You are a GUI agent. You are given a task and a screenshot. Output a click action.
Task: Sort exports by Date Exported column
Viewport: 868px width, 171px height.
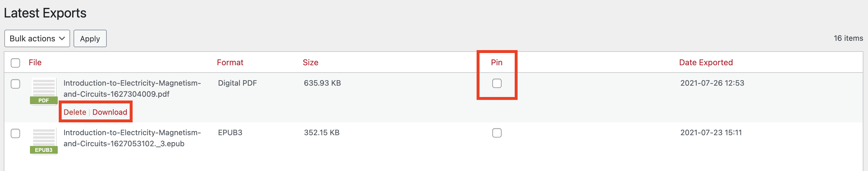705,62
